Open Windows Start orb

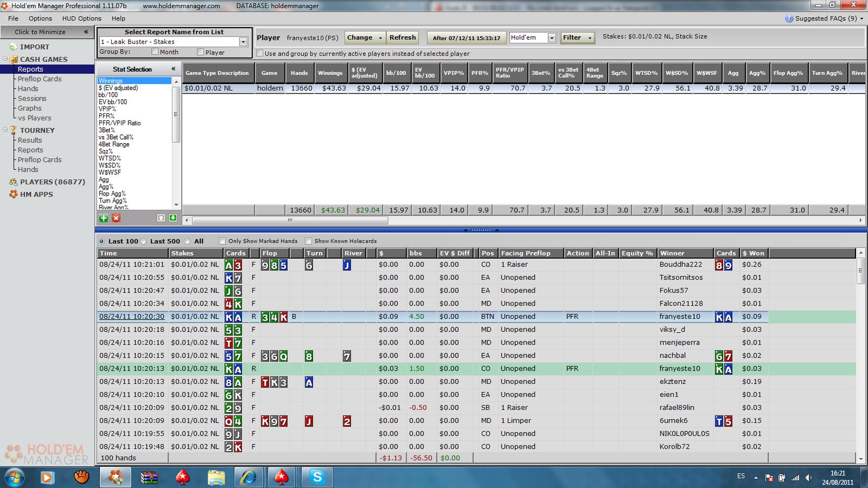(15, 477)
